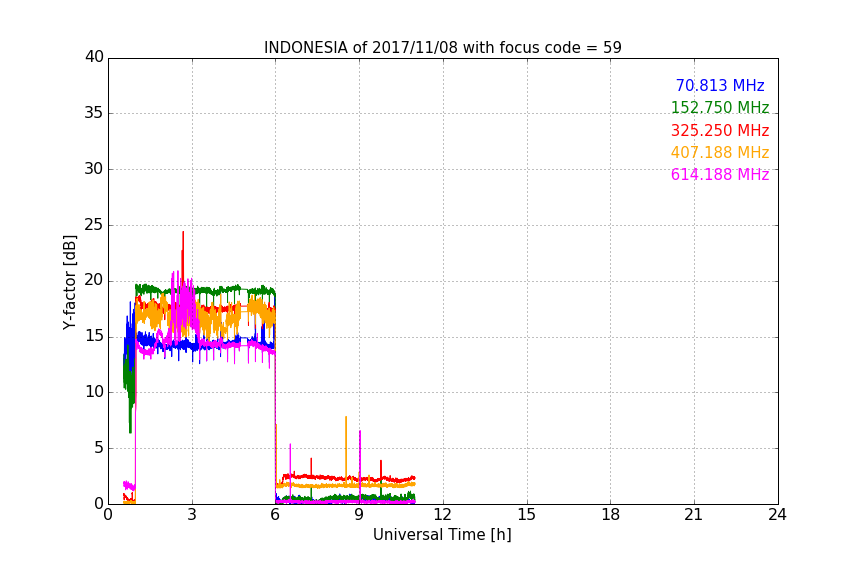The width and height of the screenshot is (864, 576).
Task: Click the x-axis tick label 15
Action: [527, 515]
